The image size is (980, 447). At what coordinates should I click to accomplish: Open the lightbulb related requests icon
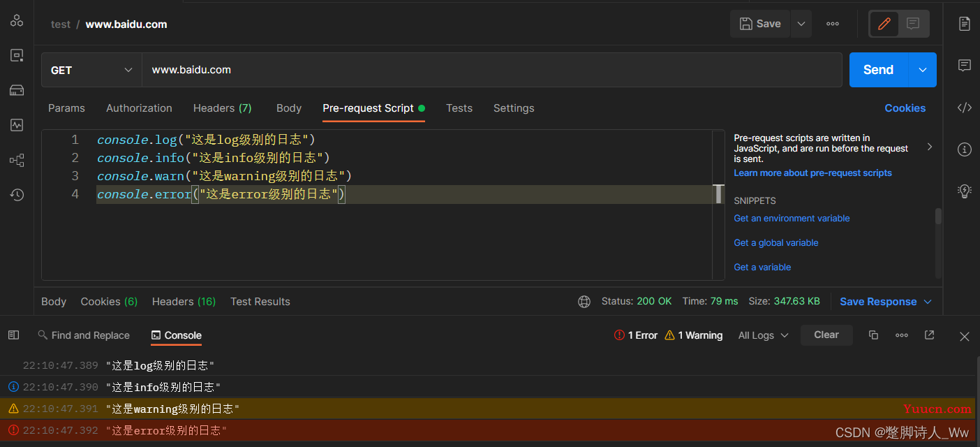[x=965, y=191]
